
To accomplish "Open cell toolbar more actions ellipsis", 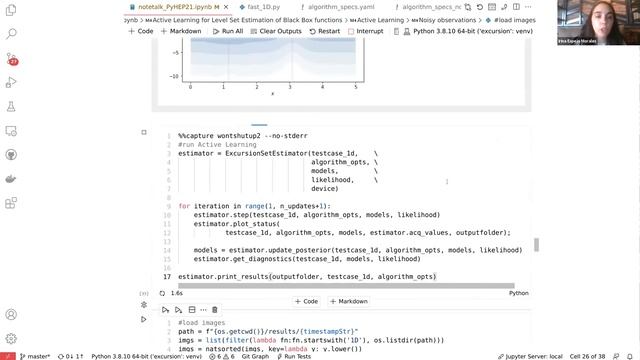I will click(203, 310).
